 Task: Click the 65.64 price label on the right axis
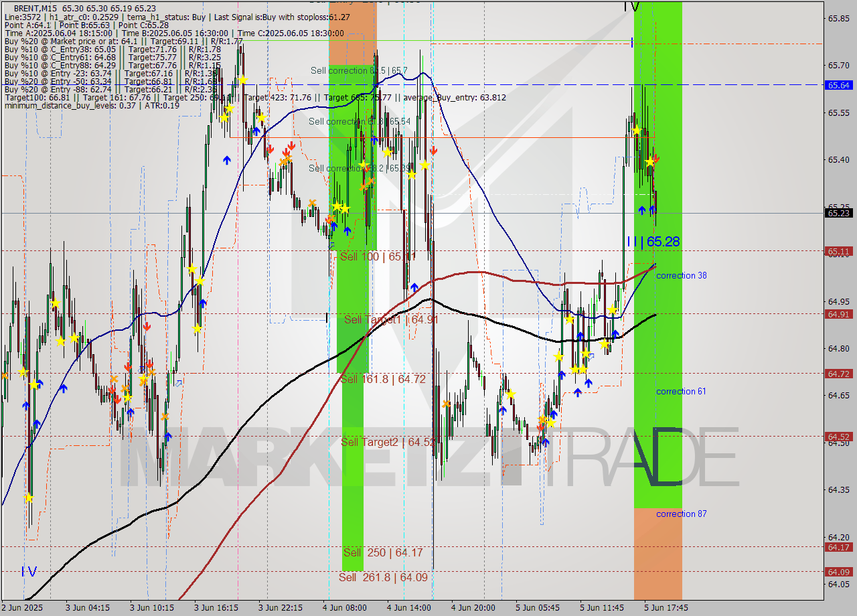(x=838, y=86)
